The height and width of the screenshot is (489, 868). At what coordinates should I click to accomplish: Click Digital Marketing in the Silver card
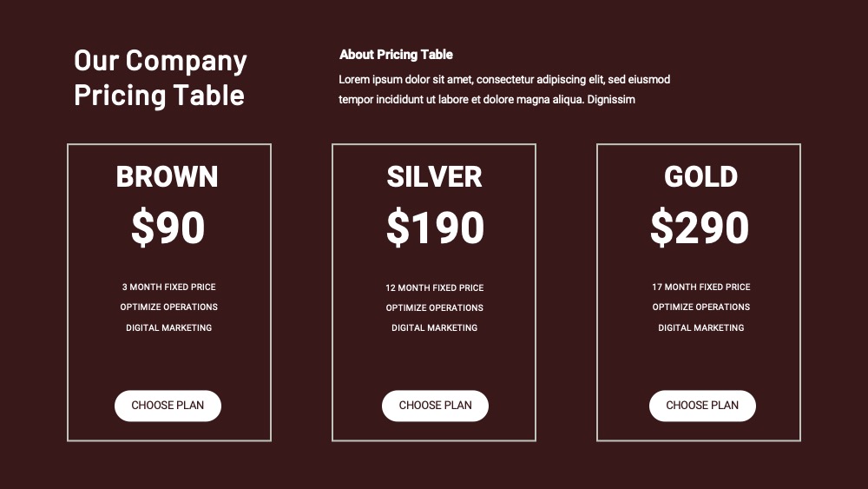435,327
